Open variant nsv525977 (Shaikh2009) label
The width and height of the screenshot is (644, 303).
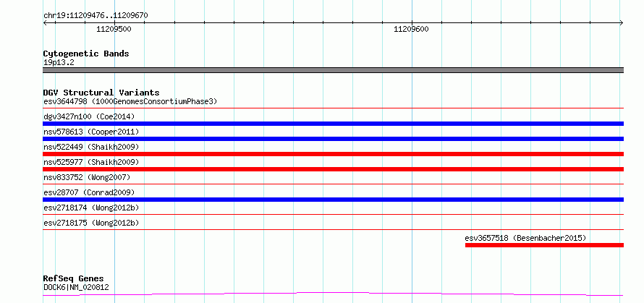pos(91,162)
